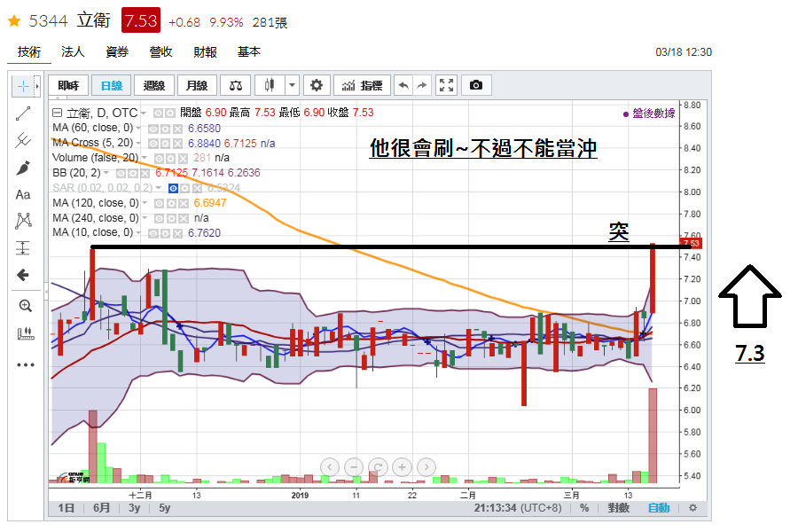798x532 pixels.
Task: Toggle fullscreen chart mode
Action: (x=446, y=85)
